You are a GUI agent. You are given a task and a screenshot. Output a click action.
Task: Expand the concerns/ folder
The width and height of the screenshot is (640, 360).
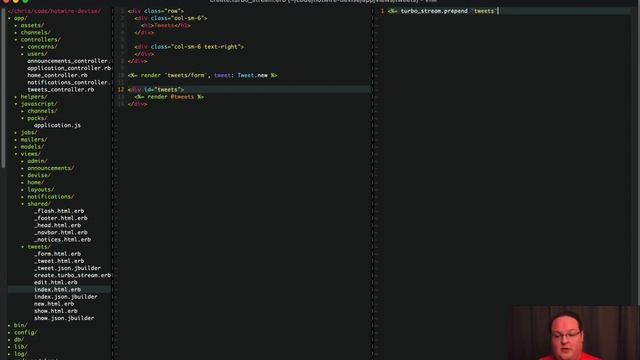(x=42, y=47)
